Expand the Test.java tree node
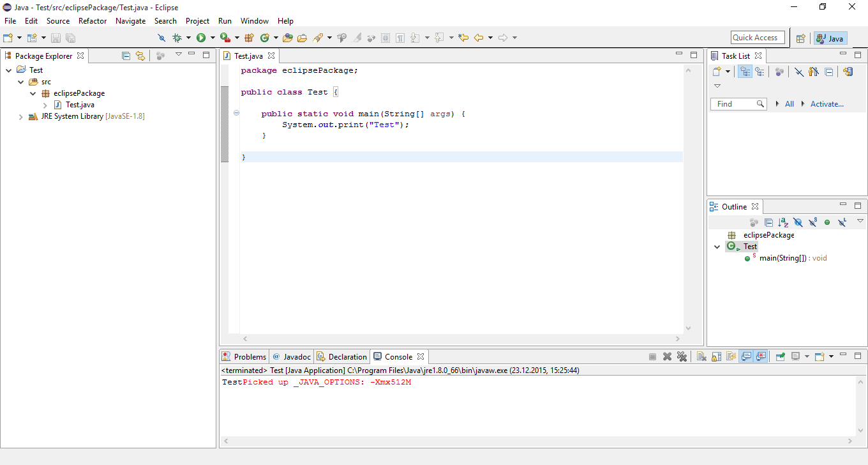The image size is (868, 465). pyautogui.click(x=45, y=105)
